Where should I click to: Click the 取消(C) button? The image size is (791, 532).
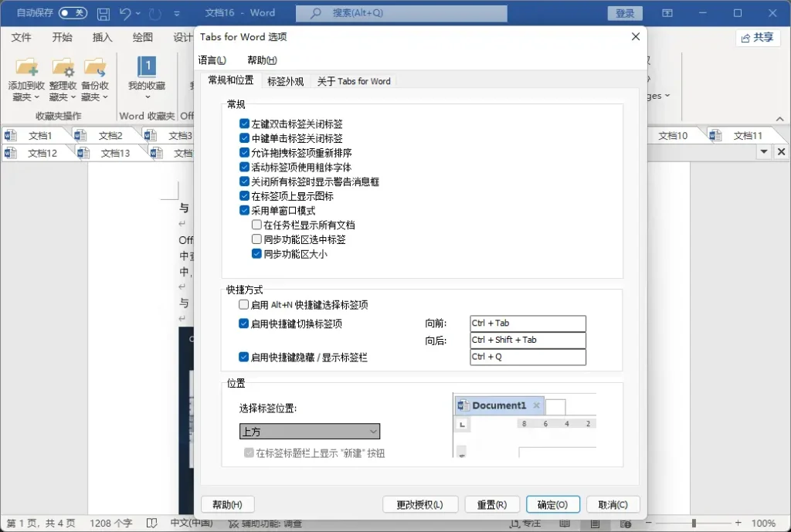coord(613,504)
